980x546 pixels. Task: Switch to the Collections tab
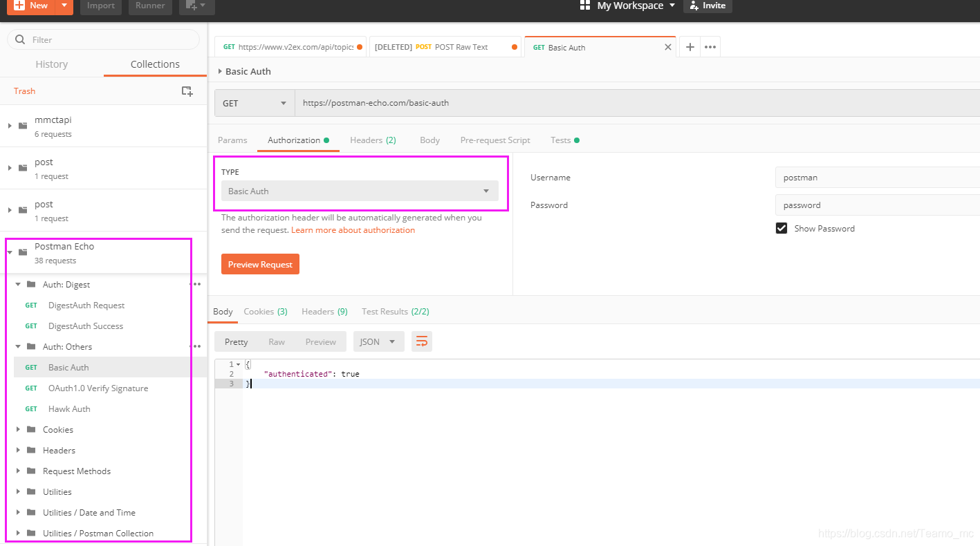[x=155, y=64]
